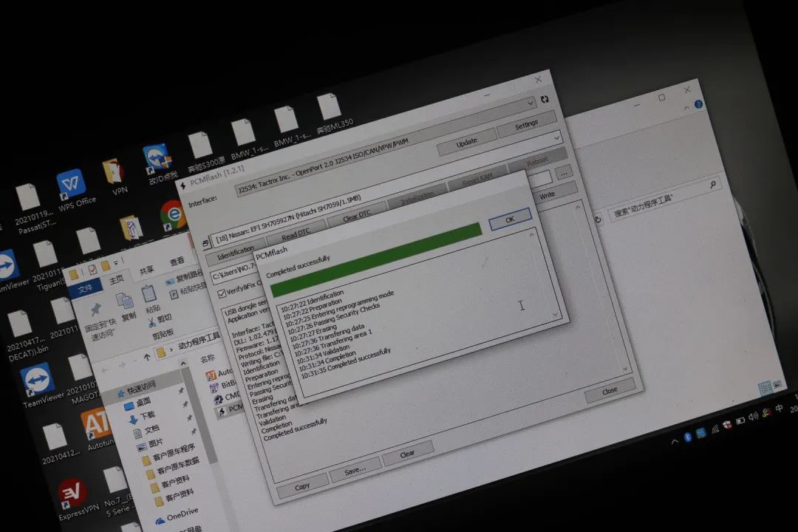Click the module info icon left of Nissan dropdown

(205, 243)
